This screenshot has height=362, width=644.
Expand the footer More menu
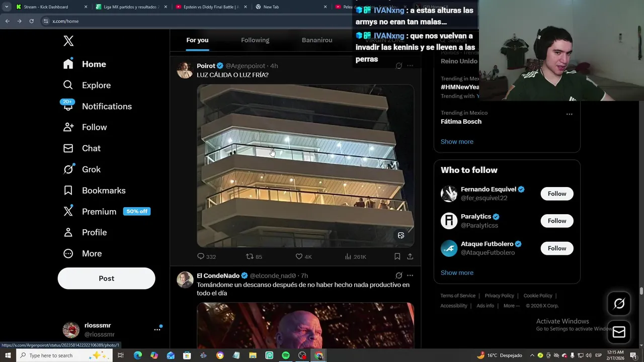point(511,306)
